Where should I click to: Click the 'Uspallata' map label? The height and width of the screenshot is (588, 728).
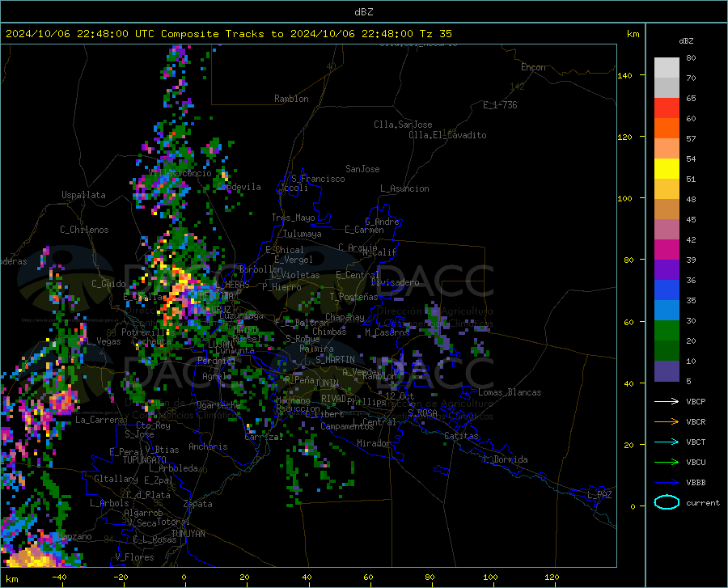point(83,196)
